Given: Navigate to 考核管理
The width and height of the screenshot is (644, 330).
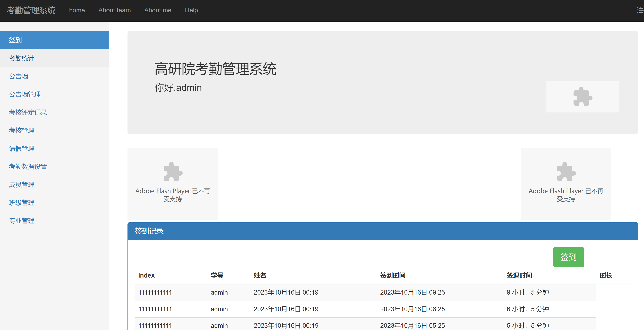Looking at the screenshot, I should pos(22,130).
